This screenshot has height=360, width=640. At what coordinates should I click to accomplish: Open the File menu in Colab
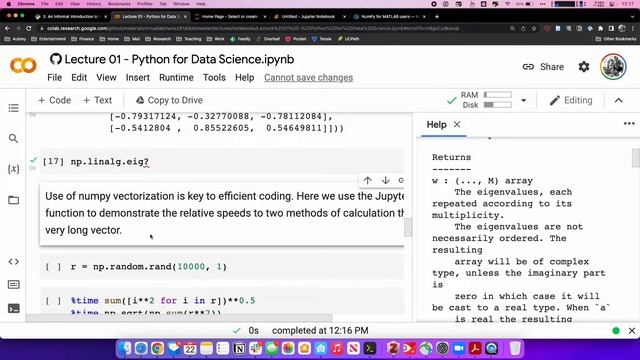(55, 78)
